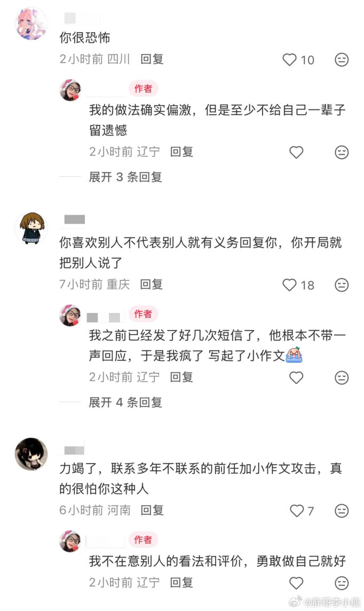Image resolution: width=364 pixels, height=611 pixels.
Task: Open pink-haired anime avatar profile
Action: [31, 23]
